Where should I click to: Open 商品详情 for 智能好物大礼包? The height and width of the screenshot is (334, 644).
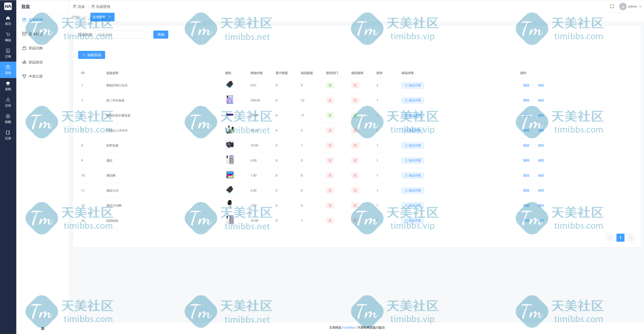point(412,85)
